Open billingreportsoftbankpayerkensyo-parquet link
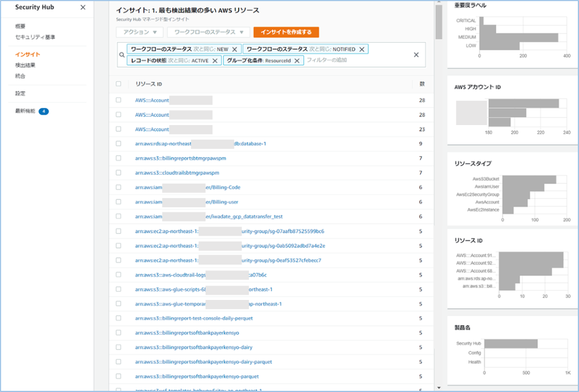Image resolution: width=579 pixels, height=392 pixels. click(x=197, y=376)
